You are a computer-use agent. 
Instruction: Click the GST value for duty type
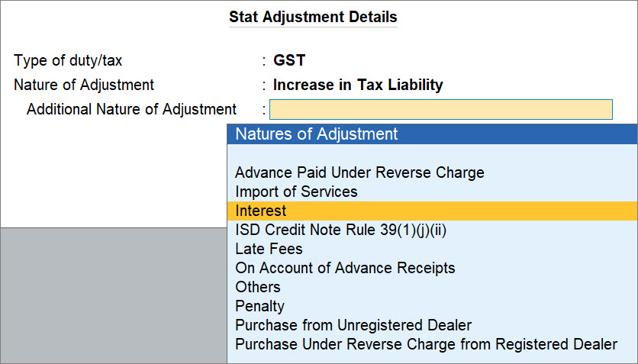coord(289,60)
